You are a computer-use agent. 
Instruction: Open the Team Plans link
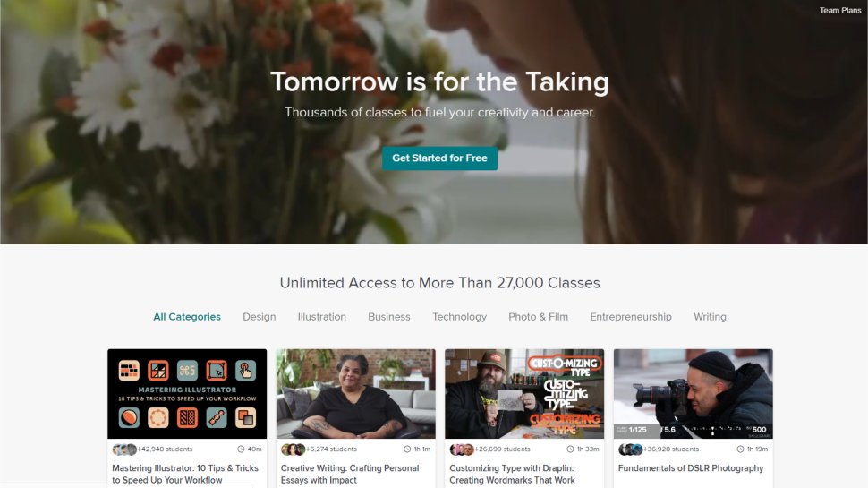click(839, 10)
